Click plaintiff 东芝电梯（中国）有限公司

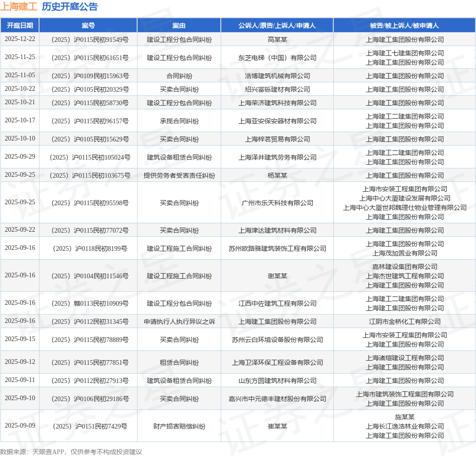(278, 58)
